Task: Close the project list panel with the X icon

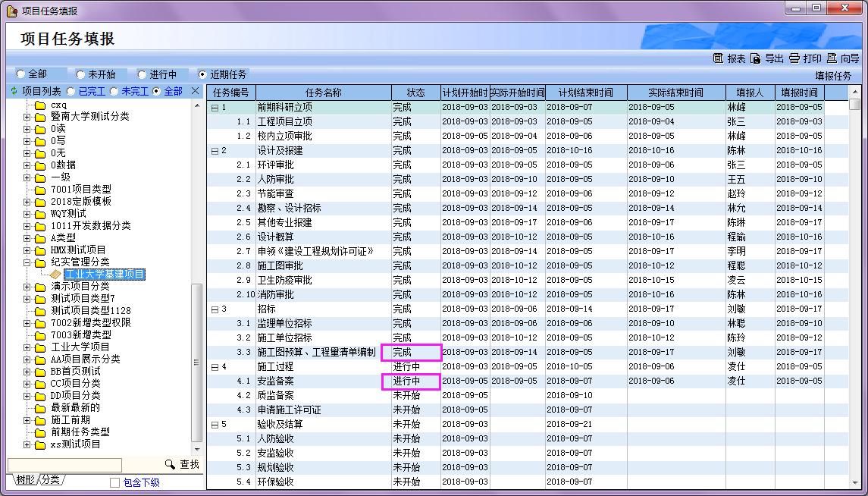Action: click(195, 91)
